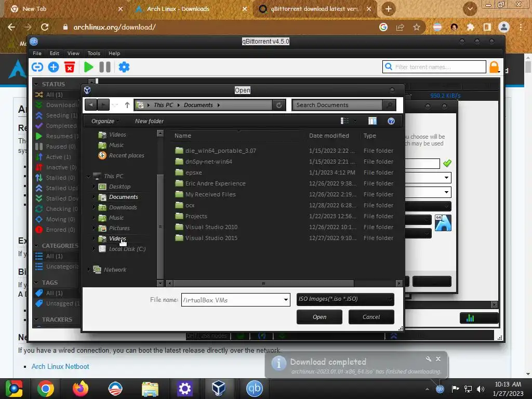Sort by the Date modified column
Image resolution: width=532 pixels, height=399 pixels.
pyautogui.click(x=329, y=136)
